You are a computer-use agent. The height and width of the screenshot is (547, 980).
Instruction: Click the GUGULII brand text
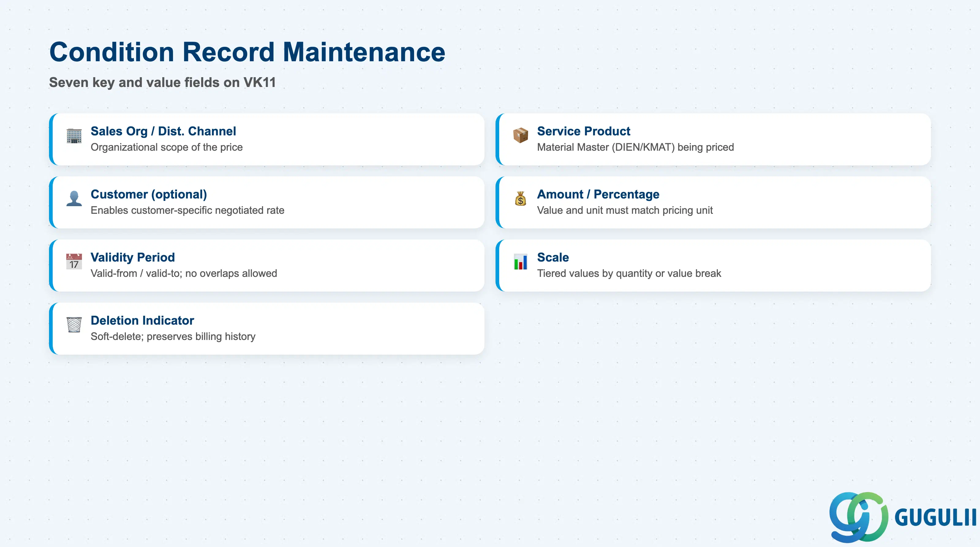tap(936, 518)
